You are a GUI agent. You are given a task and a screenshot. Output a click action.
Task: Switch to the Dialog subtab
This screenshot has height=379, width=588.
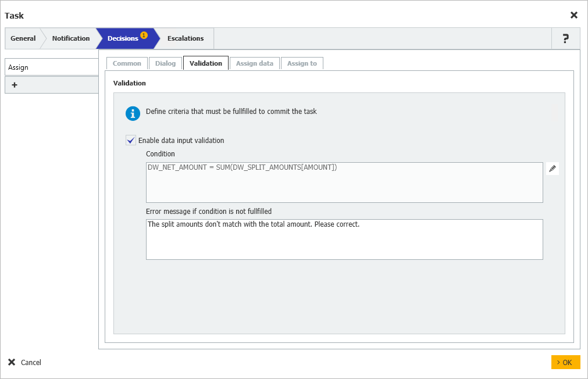[165, 63]
